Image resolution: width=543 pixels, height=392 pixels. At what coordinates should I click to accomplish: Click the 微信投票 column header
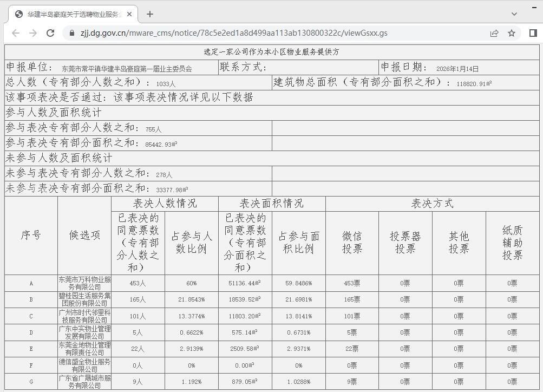point(352,243)
